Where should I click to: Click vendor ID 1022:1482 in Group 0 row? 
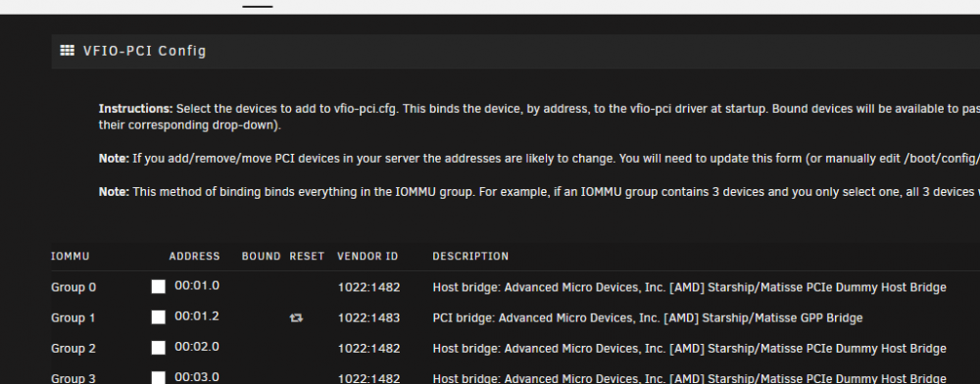point(368,287)
